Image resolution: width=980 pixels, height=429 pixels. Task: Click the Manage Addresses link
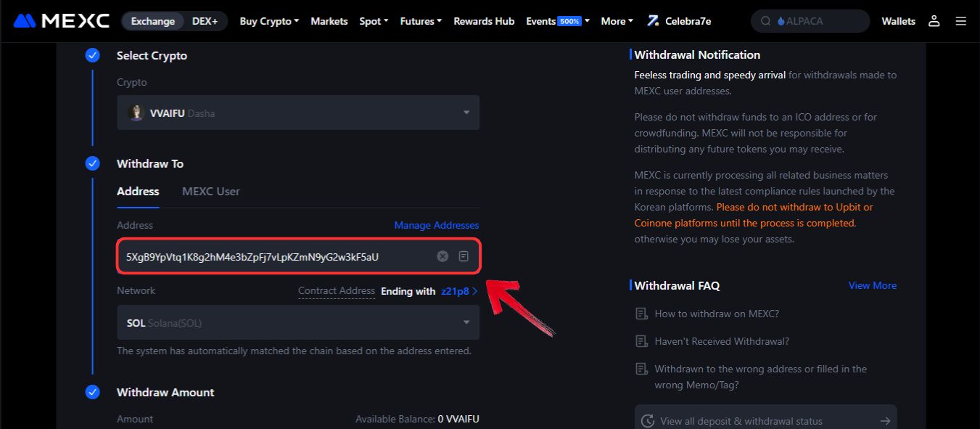(437, 225)
